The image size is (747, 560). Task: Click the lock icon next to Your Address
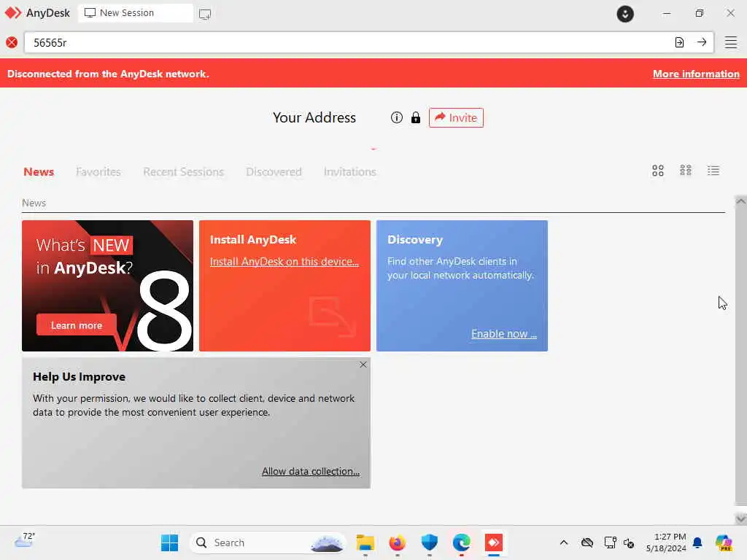(416, 117)
